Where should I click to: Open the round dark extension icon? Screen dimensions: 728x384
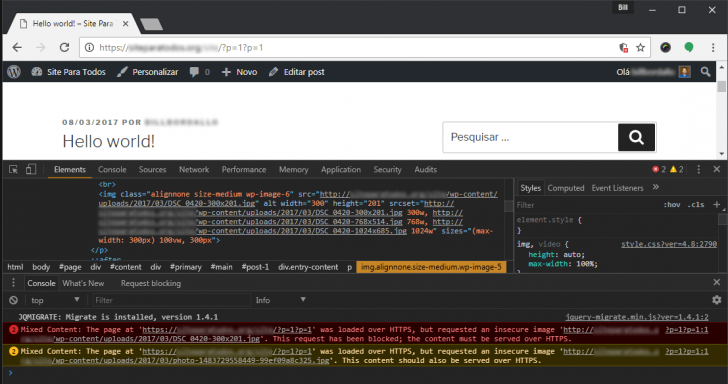(665, 47)
